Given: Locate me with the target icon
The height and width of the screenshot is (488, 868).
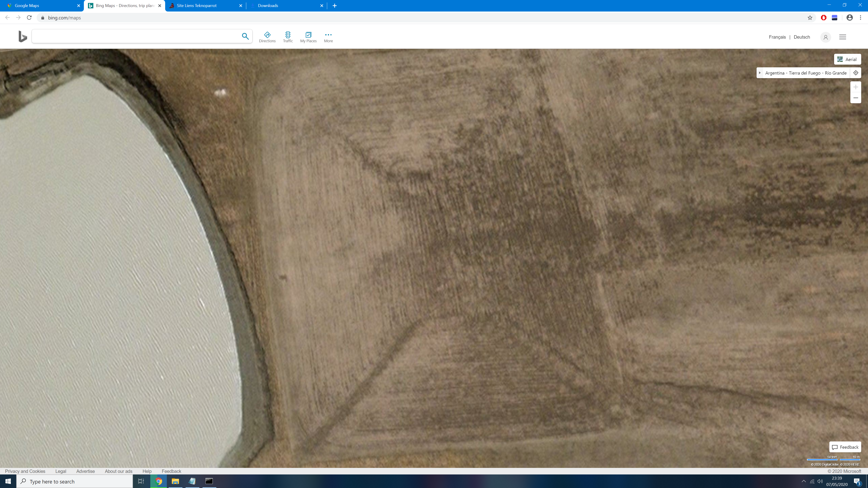Looking at the screenshot, I should pos(856,73).
